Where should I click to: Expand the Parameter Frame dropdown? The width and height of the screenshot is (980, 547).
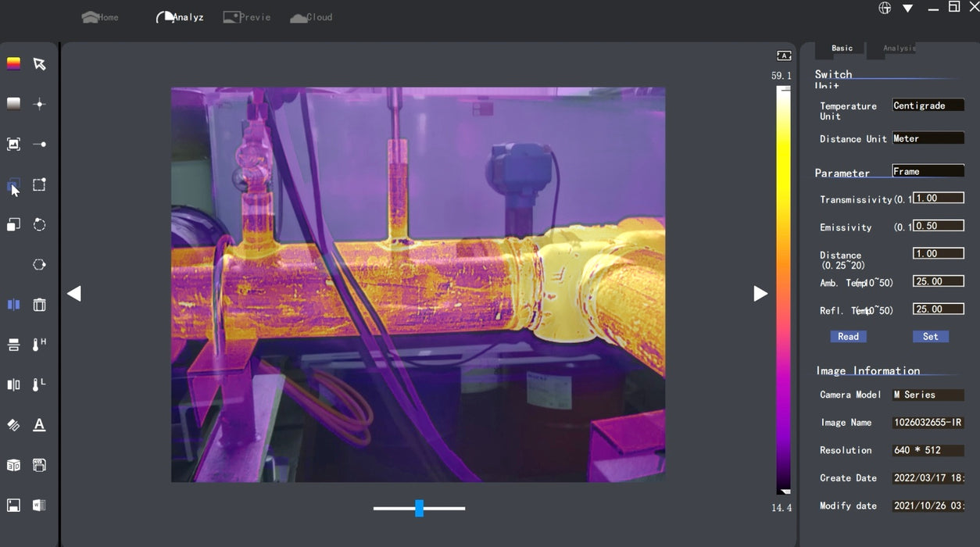click(x=928, y=171)
